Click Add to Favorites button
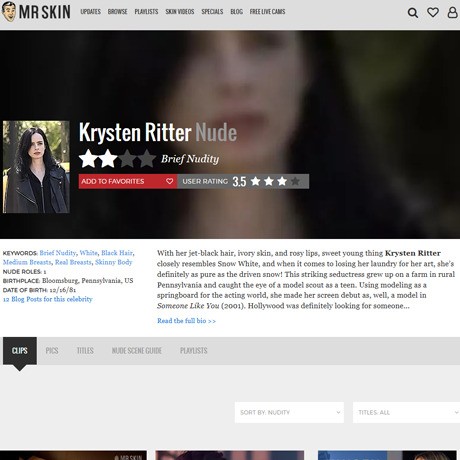 128,181
